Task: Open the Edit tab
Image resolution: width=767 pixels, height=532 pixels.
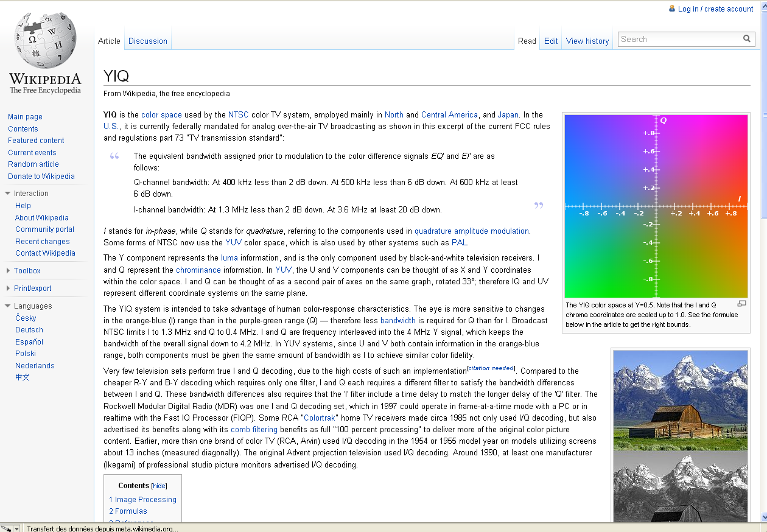Action: click(x=551, y=41)
